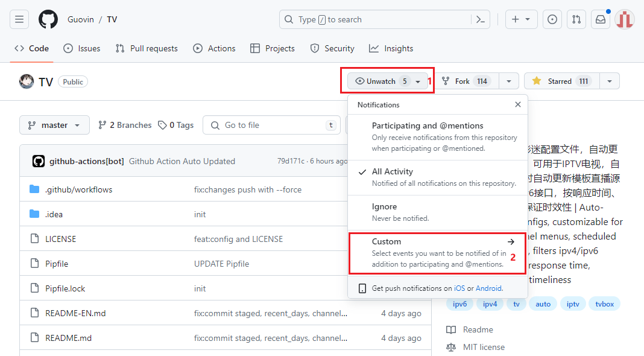Open the hamburger navigation menu
This screenshot has width=644, height=356.
[19, 19]
